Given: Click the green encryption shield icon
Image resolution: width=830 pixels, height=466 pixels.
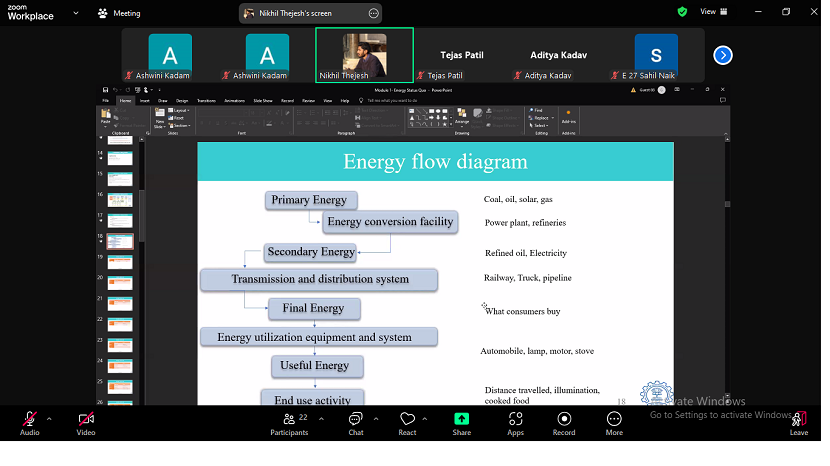Looking at the screenshot, I should pos(682,12).
